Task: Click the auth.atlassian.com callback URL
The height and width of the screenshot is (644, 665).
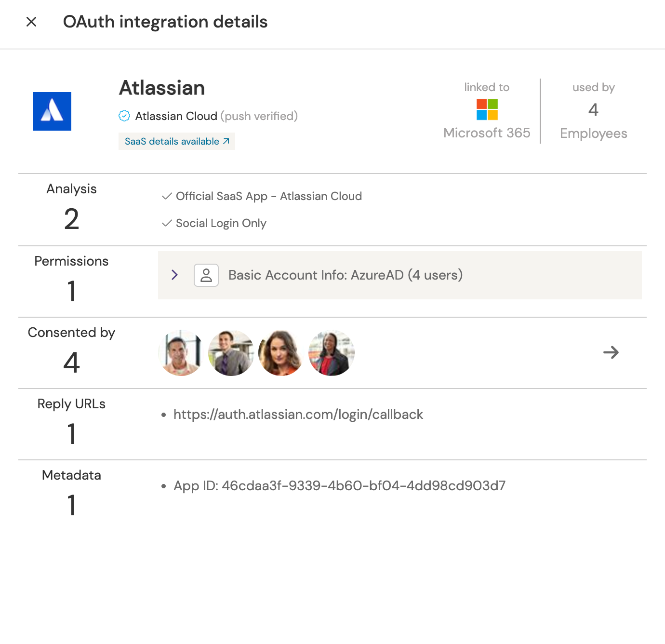Action: tap(298, 415)
